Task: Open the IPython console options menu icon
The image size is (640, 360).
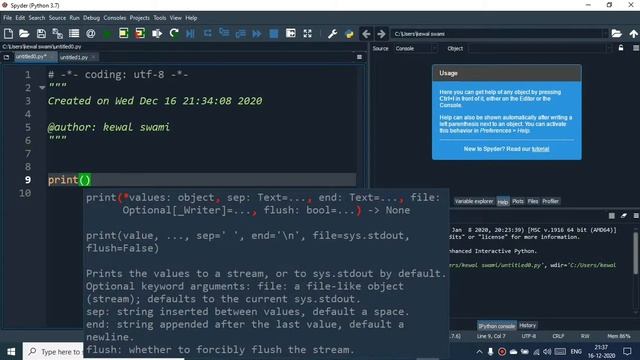Action: (x=636, y=216)
